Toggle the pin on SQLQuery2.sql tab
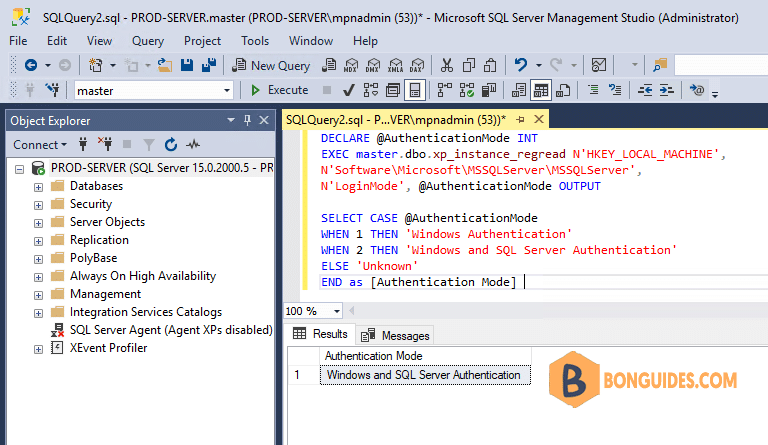Image resolution: width=768 pixels, height=445 pixels. (520, 119)
